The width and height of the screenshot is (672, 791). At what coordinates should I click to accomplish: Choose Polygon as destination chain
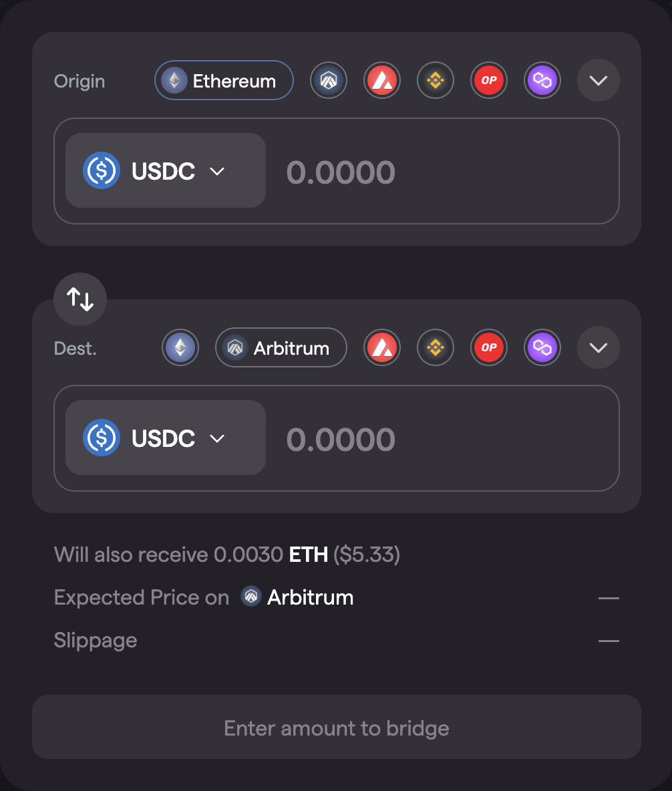pyautogui.click(x=542, y=348)
